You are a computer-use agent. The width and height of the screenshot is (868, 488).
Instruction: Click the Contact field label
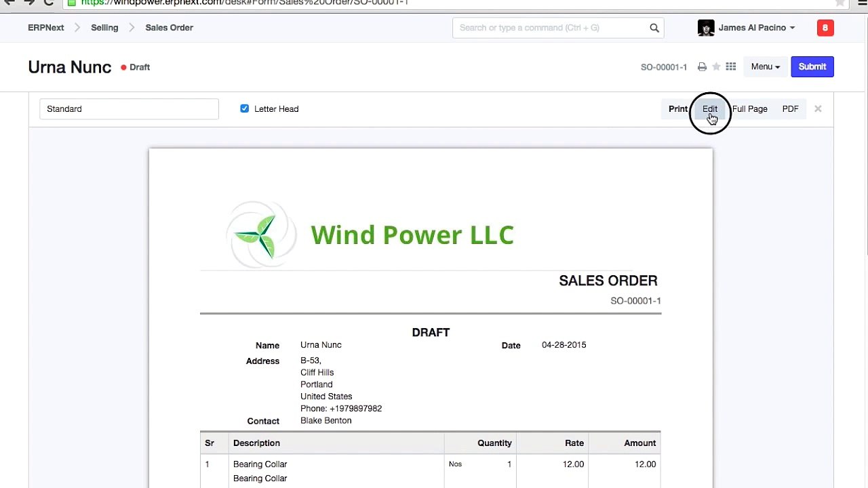[x=263, y=422]
